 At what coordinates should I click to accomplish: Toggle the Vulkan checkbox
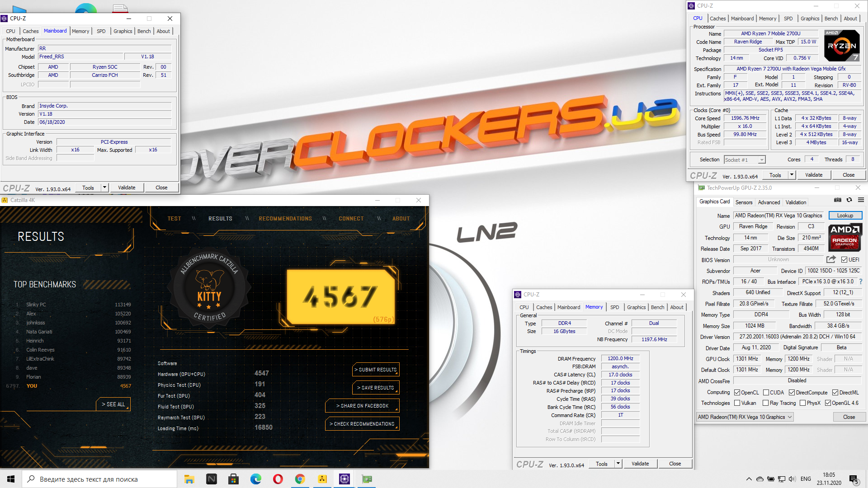(737, 403)
